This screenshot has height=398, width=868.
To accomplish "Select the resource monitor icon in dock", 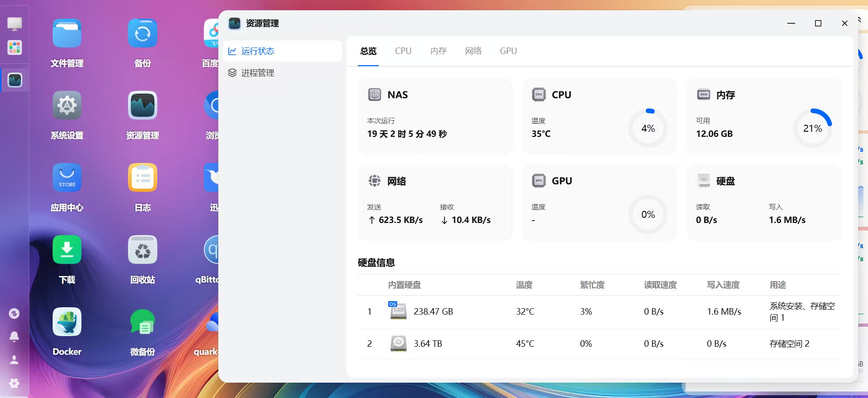I will click(x=15, y=80).
